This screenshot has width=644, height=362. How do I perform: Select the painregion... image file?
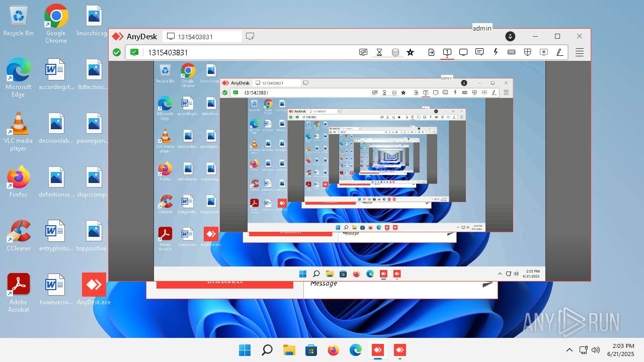coord(94,128)
